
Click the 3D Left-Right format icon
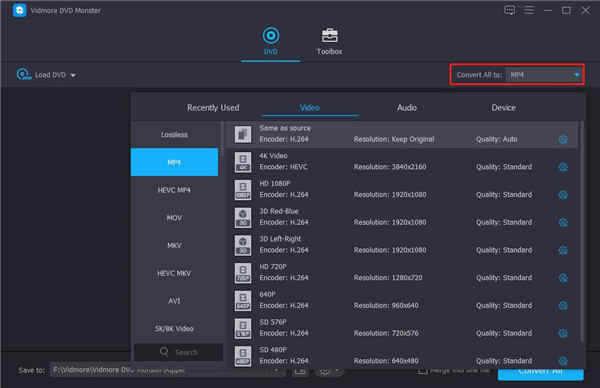tap(243, 245)
